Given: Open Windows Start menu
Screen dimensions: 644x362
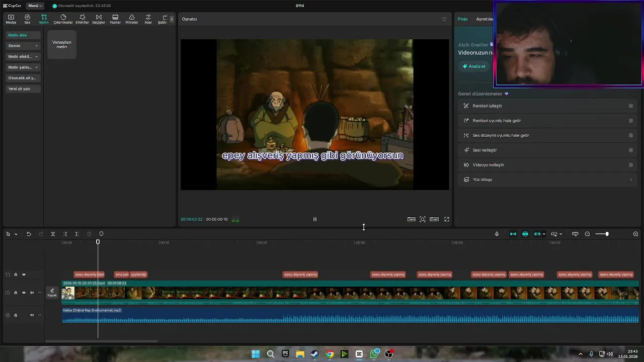Looking at the screenshot, I should point(256,354).
